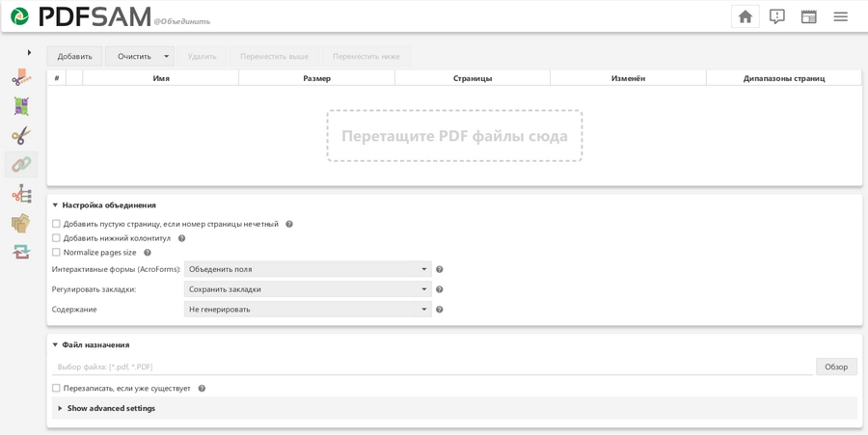This screenshot has height=435, width=868.
Task: Open the application log message icon
Action: 776,16
